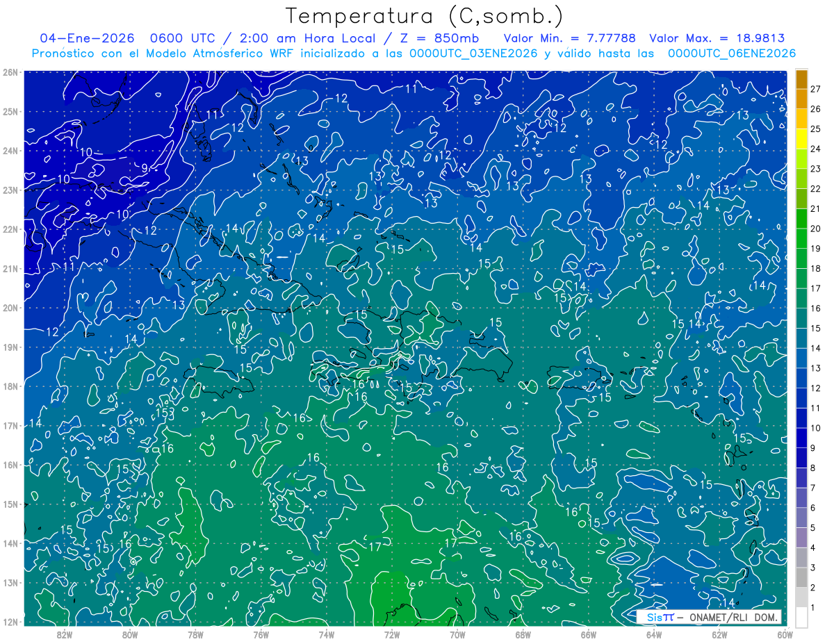Click the 24N latitude axis label
The width and height of the screenshot is (834, 644).
click(x=10, y=151)
